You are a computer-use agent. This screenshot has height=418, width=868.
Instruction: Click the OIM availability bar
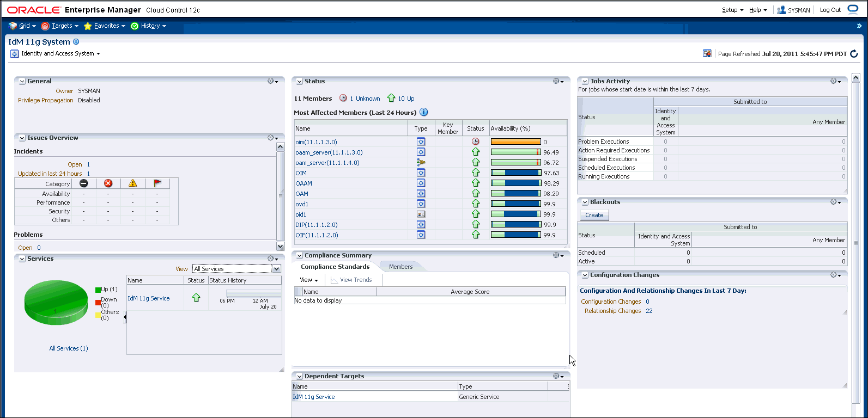(516, 173)
